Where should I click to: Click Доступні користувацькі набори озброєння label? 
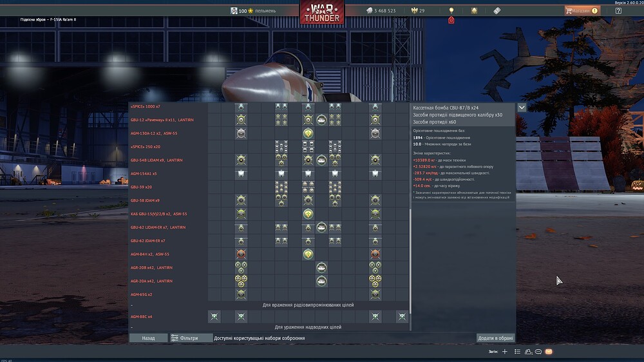pos(259,338)
